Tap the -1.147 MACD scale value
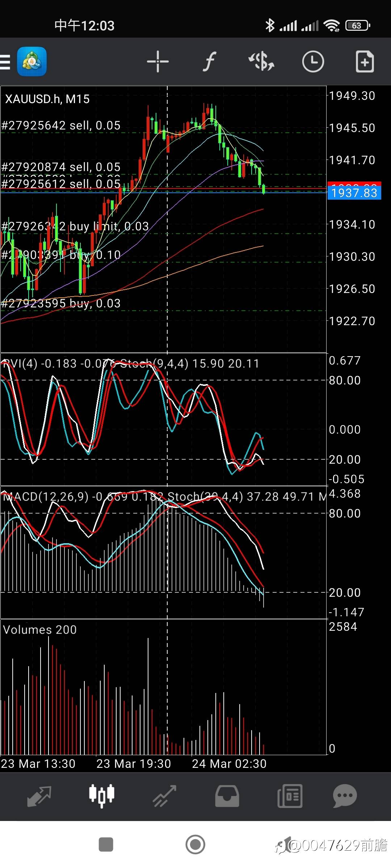Image resolution: width=391 pixels, height=868 pixels. point(346,612)
